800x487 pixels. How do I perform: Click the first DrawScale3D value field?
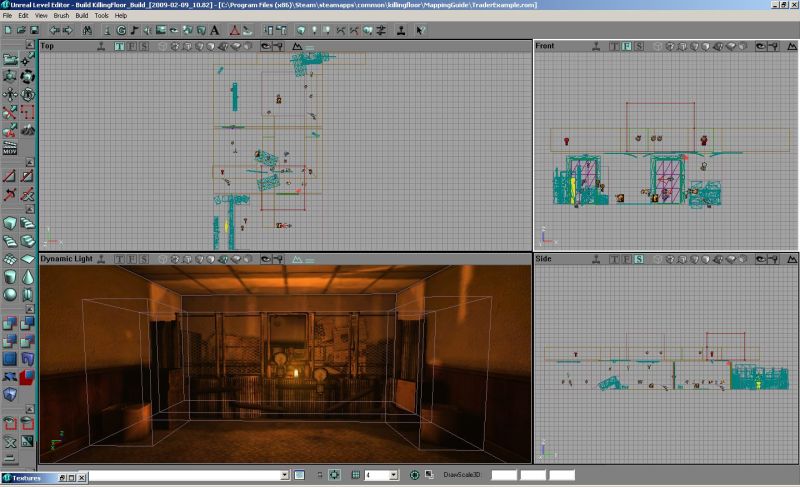click(504, 475)
